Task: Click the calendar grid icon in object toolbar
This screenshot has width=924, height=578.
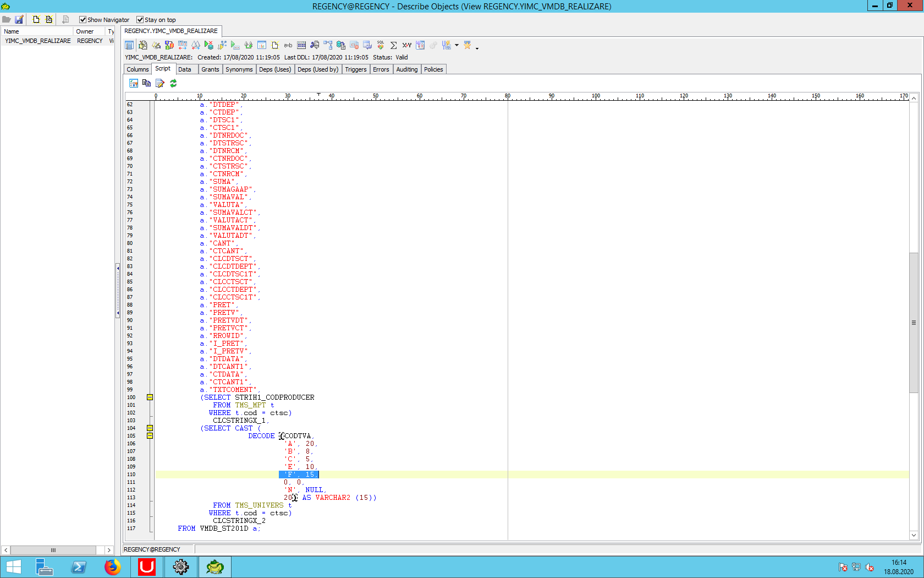Action: pos(301,45)
